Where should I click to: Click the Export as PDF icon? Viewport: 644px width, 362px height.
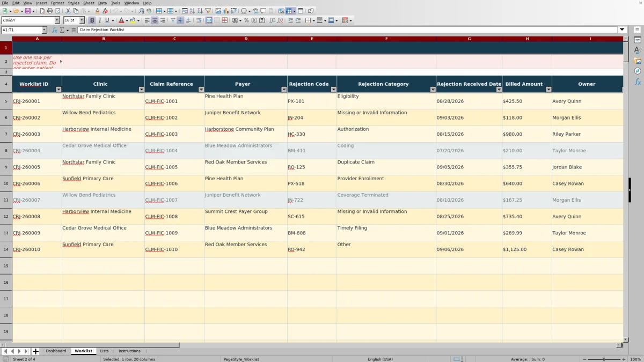click(42, 11)
